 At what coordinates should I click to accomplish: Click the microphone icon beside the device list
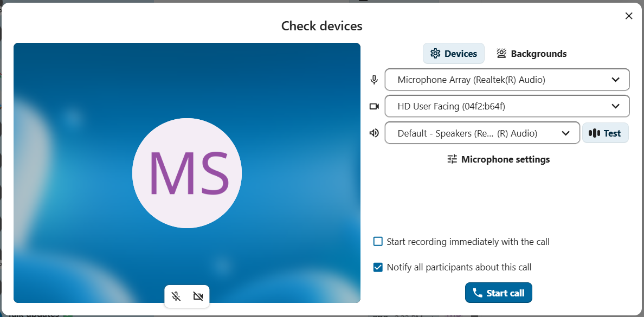pyautogui.click(x=374, y=80)
